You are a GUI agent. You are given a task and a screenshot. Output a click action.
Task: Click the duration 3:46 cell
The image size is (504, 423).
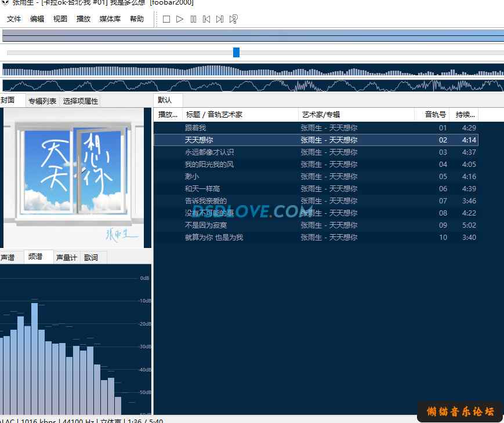(x=469, y=201)
